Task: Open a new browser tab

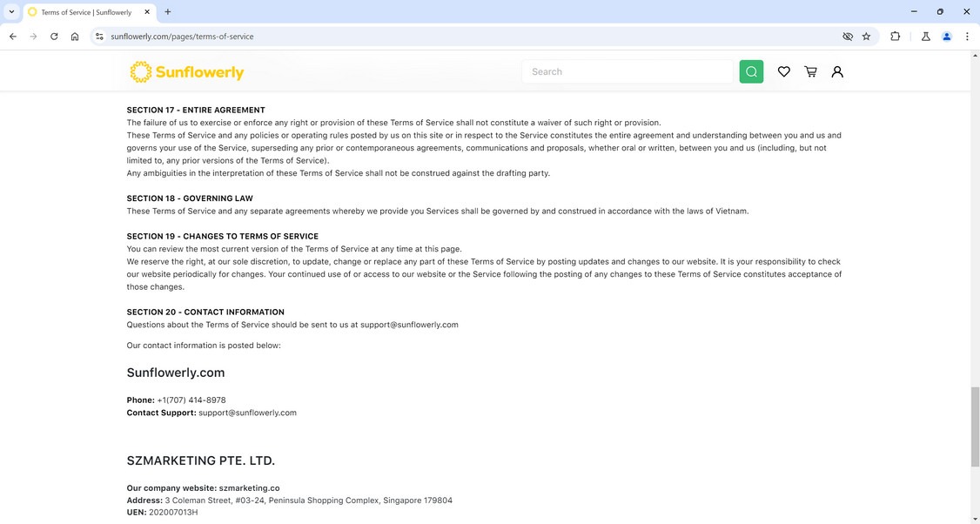Action: tap(168, 11)
